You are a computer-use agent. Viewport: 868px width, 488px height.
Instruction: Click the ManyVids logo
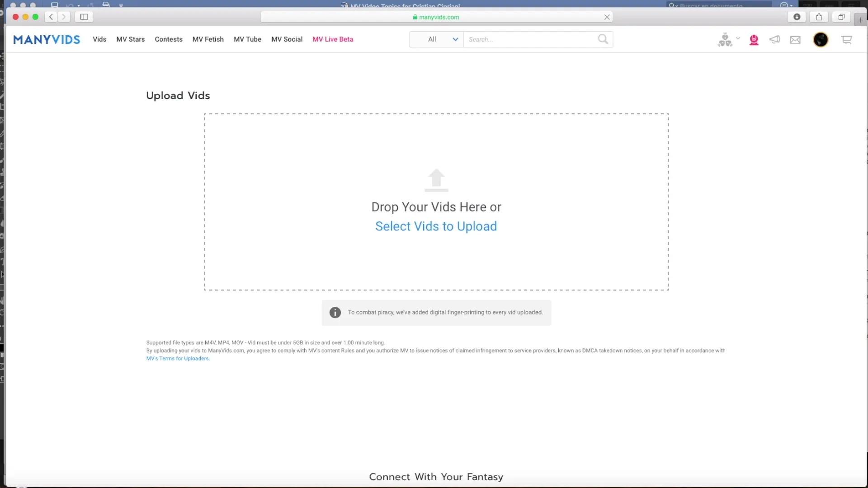click(47, 40)
